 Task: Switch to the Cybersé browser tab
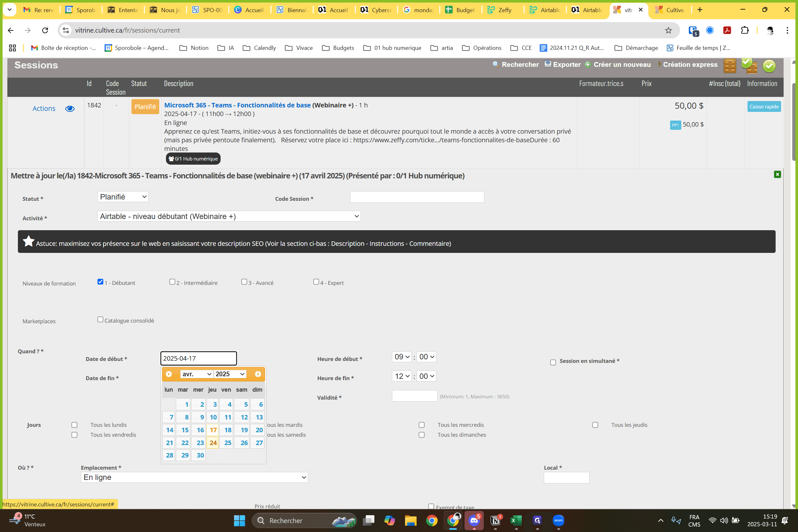pos(376,10)
